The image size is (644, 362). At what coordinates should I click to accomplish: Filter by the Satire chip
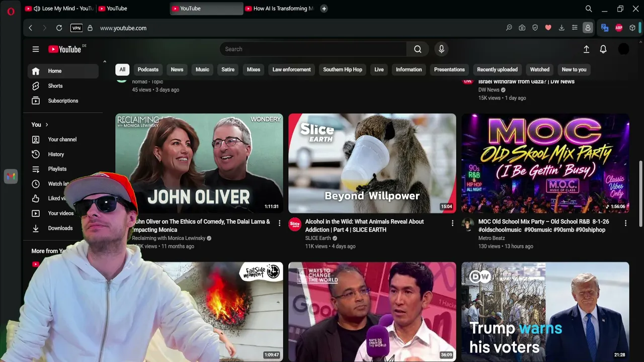(228, 69)
